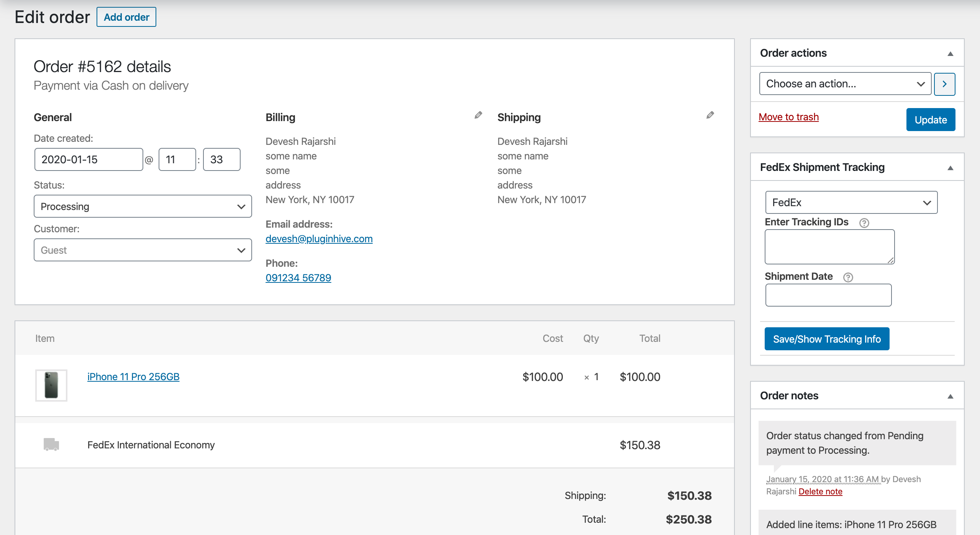
Task: Click the Add order button
Action: point(126,17)
